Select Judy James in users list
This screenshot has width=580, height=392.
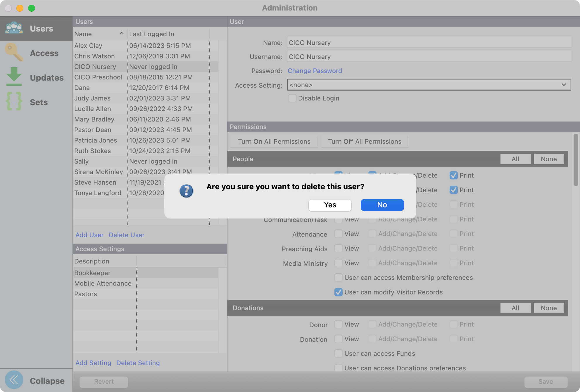tap(92, 98)
